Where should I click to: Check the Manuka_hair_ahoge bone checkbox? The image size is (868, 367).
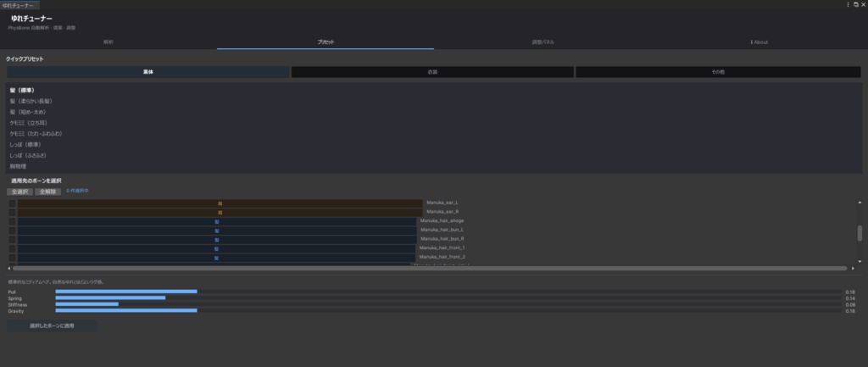click(x=12, y=221)
